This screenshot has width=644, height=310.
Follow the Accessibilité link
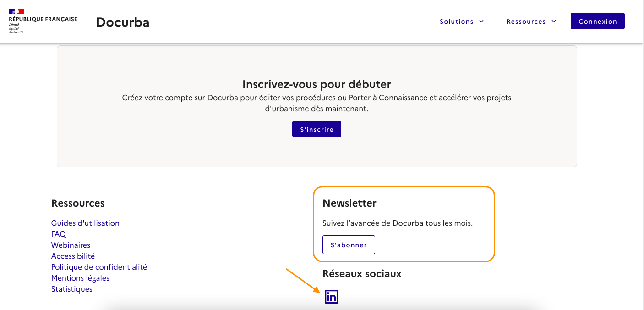click(x=73, y=256)
